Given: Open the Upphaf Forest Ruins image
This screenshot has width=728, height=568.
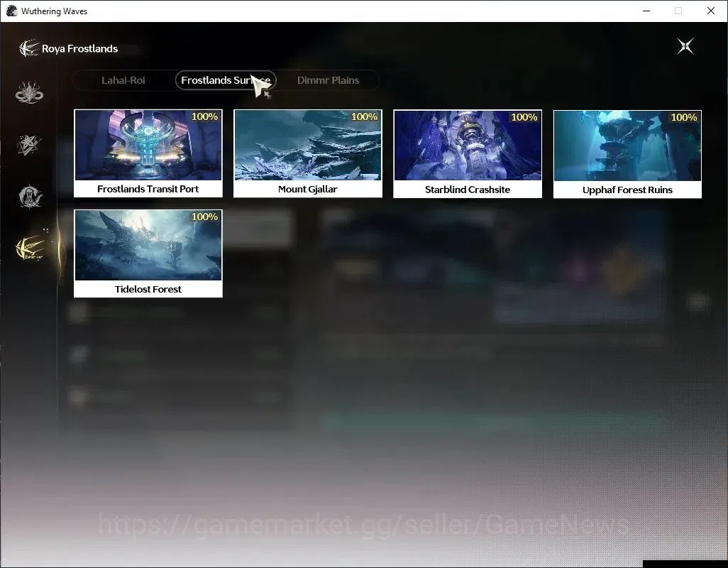Looking at the screenshot, I should 627,146.
